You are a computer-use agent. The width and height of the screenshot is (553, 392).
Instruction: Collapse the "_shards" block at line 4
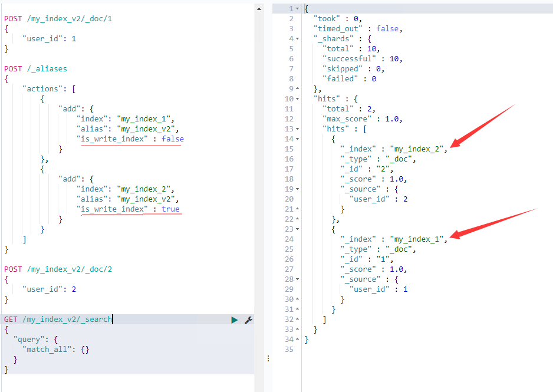pos(298,39)
